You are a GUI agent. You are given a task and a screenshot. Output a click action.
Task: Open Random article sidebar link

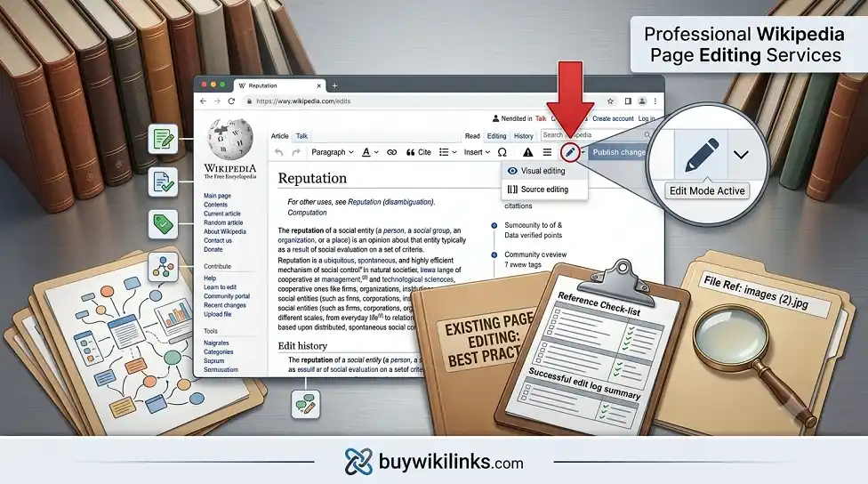coord(223,222)
